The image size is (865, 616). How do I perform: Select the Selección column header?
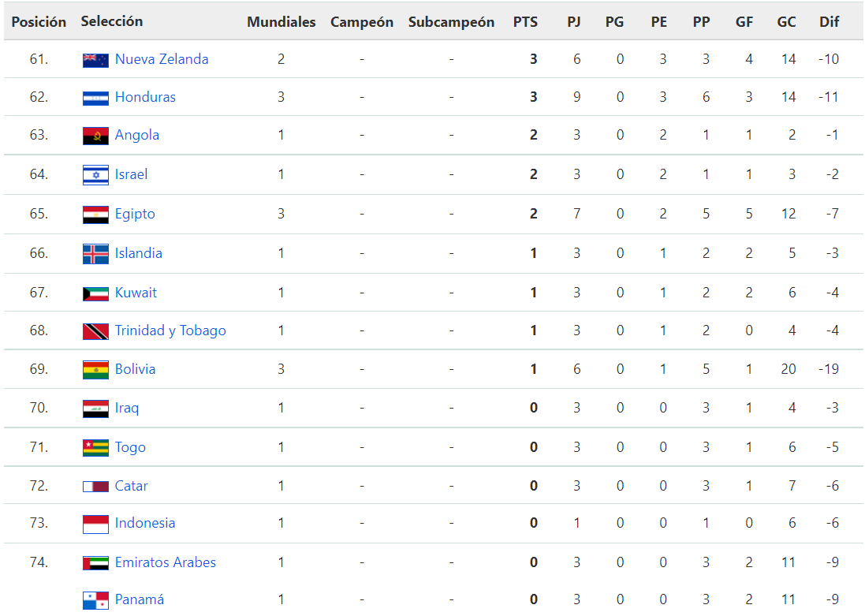coord(112,21)
